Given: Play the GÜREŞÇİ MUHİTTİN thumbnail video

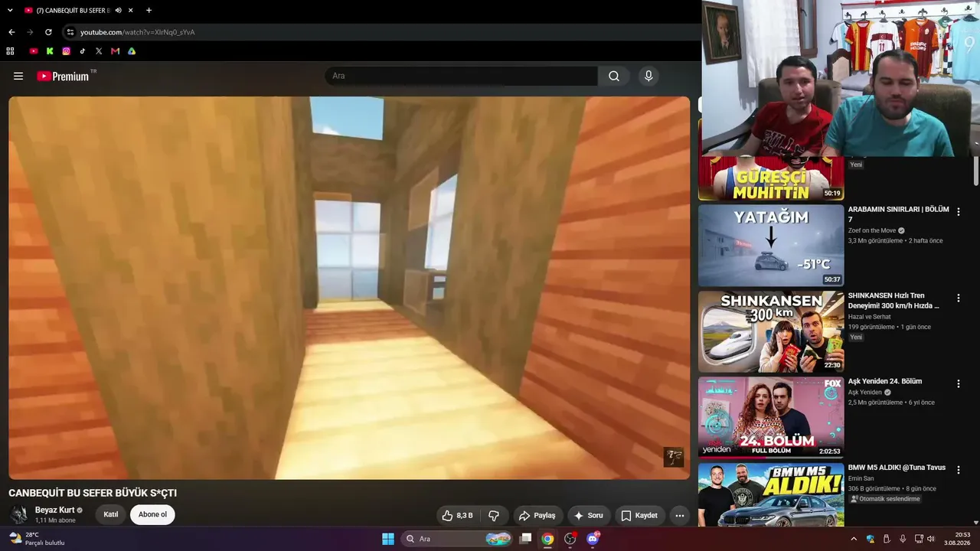Looking at the screenshot, I should point(771,178).
